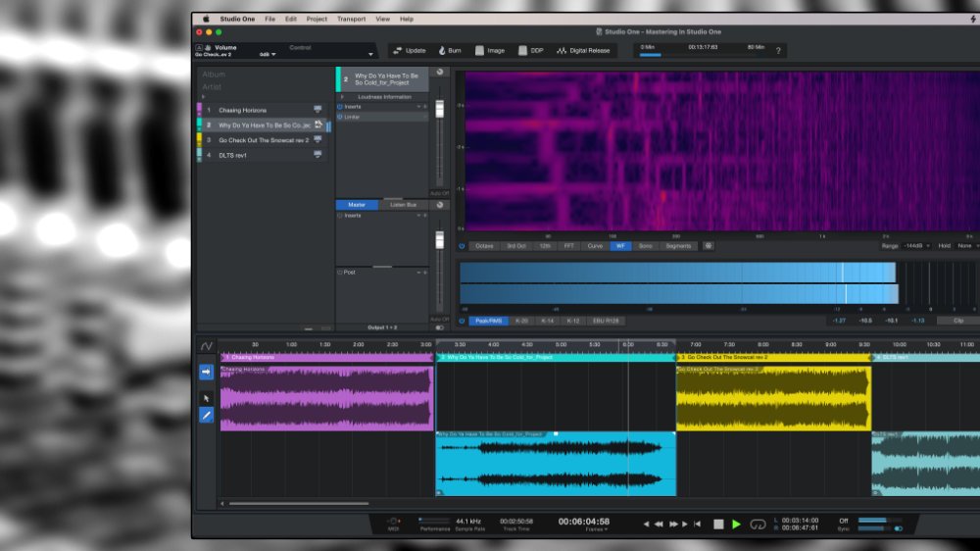Image resolution: width=980 pixels, height=551 pixels.
Task: Click the green Play button
Action: tap(736, 525)
